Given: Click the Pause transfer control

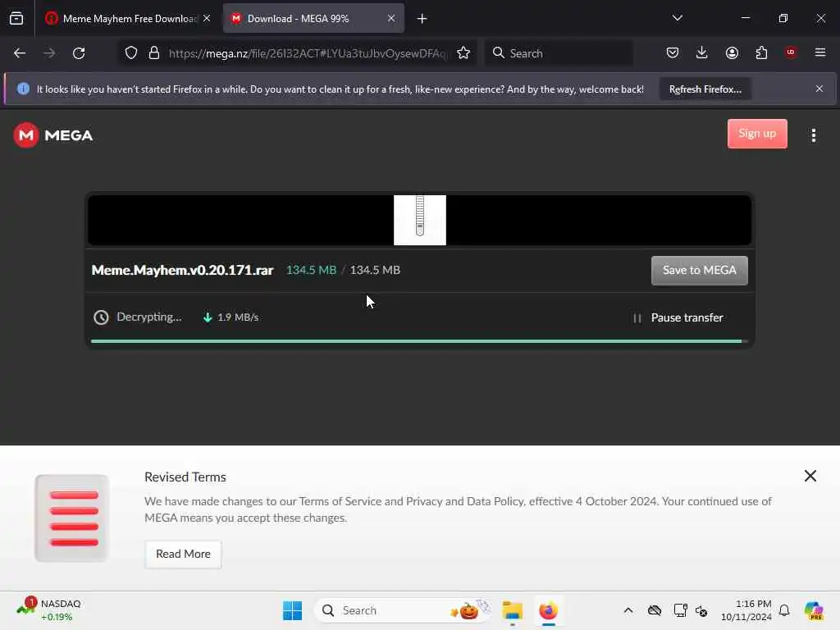Looking at the screenshot, I should click(x=678, y=317).
